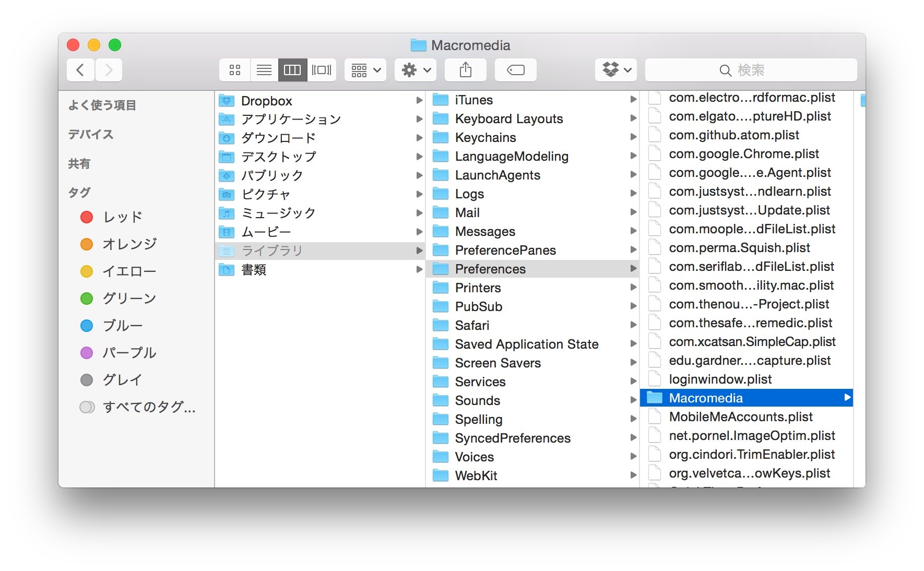Open the Dropbox toolbar dropdown
The width and height of the screenshot is (924, 571).
pos(616,70)
